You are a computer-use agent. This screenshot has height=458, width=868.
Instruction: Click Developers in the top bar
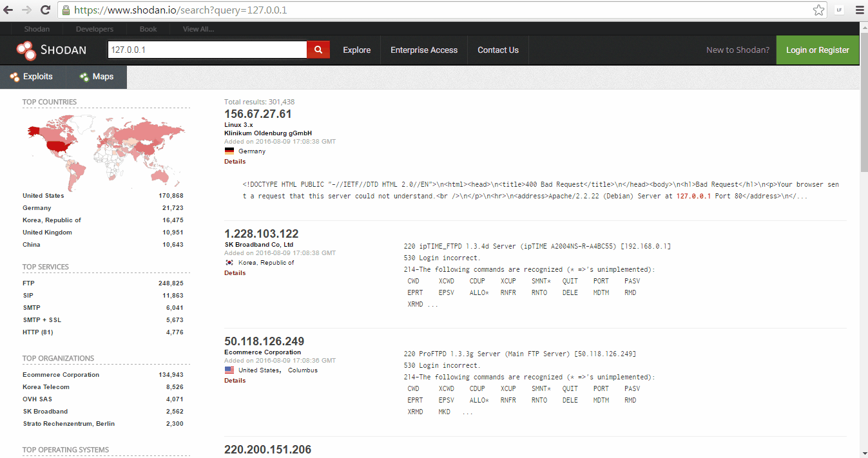[x=94, y=29]
